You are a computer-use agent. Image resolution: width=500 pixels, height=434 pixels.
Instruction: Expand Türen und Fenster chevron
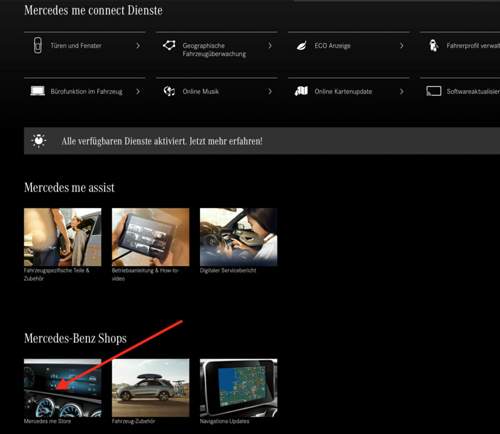tap(138, 46)
